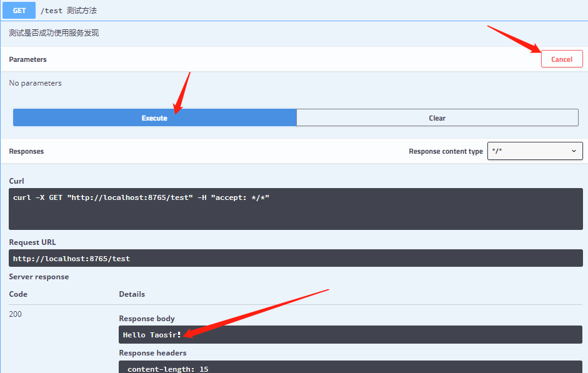Screen dimensions: 588x373
Task: Click the GET method badge
Action: coord(18,10)
